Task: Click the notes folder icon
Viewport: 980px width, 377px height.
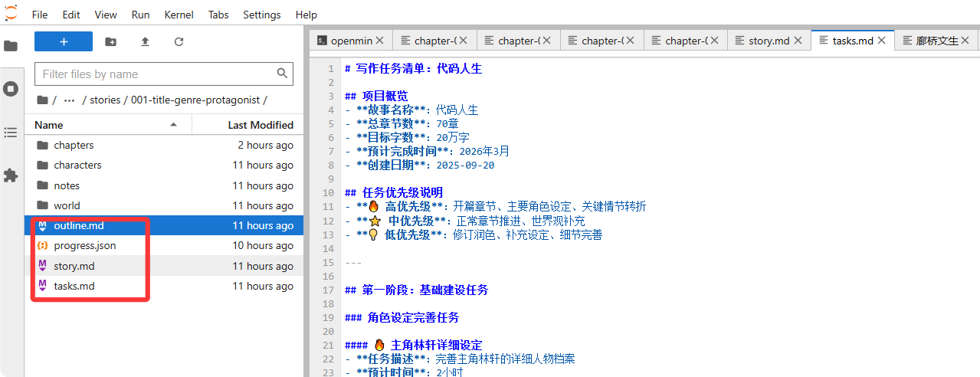Action: tap(42, 185)
